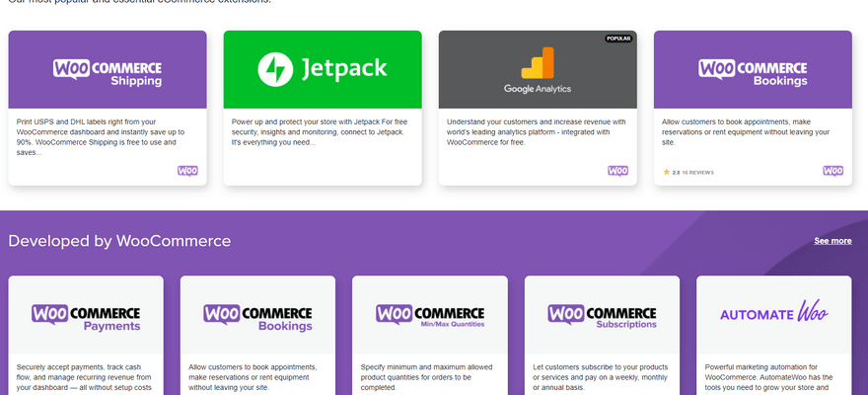Open the lower WooCommerce Bookings logo card

(x=258, y=315)
